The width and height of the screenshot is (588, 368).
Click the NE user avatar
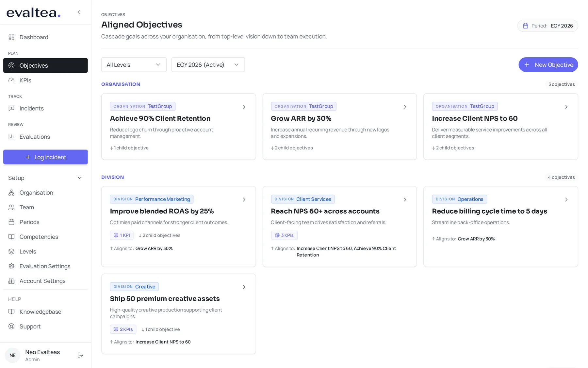[x=12, y=356]
